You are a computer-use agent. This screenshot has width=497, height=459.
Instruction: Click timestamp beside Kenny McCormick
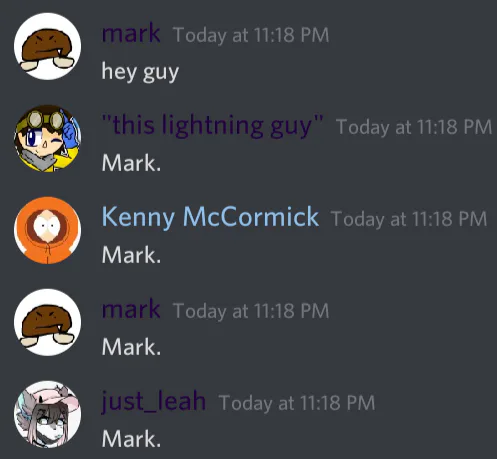[409, 219]
